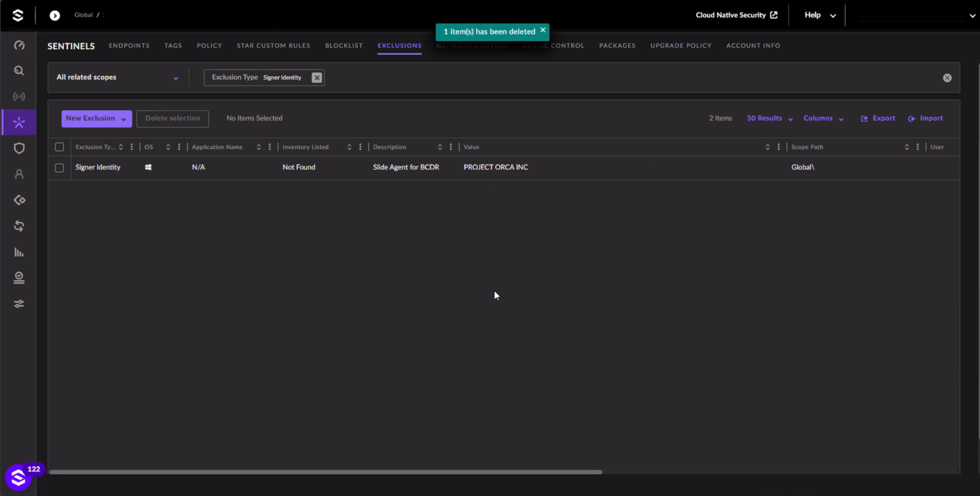Open the Reports bar chart icon in sidebar
This screenshot has width=980, height=496.
coord(19,252)
